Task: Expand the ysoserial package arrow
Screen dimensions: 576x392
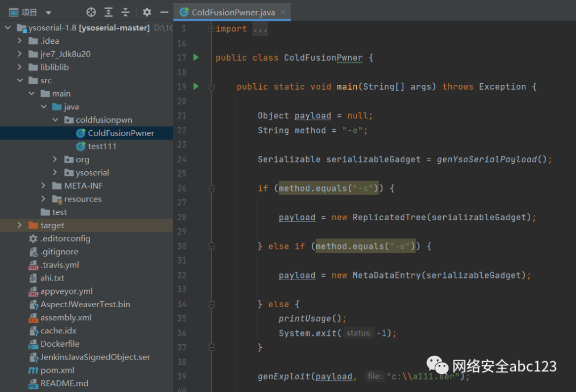Action: pos(55,172)
